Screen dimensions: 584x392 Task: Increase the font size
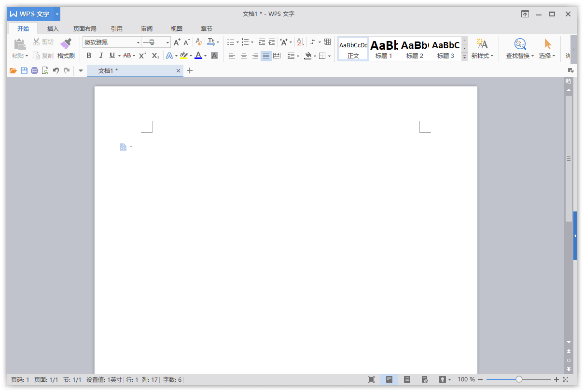(x=176, y=42)
